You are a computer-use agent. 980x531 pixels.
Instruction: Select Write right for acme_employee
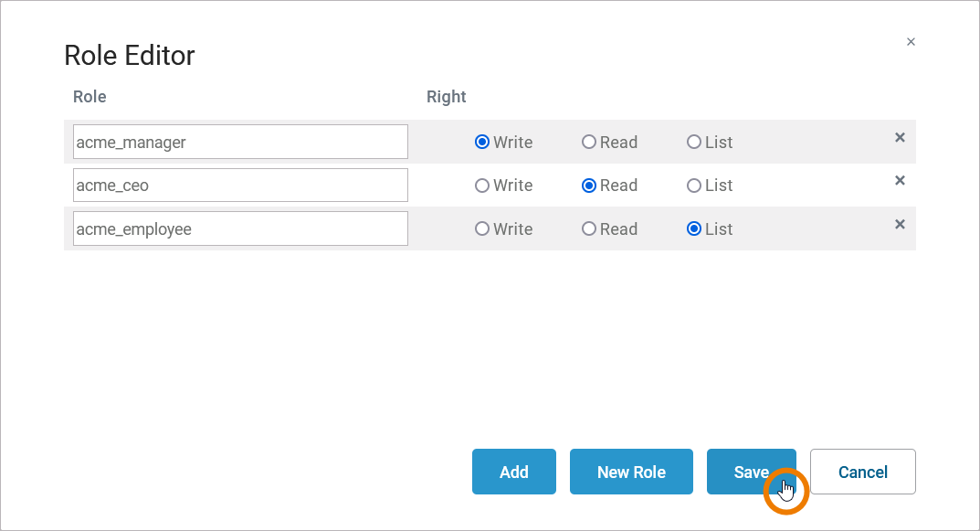[482, 229]
